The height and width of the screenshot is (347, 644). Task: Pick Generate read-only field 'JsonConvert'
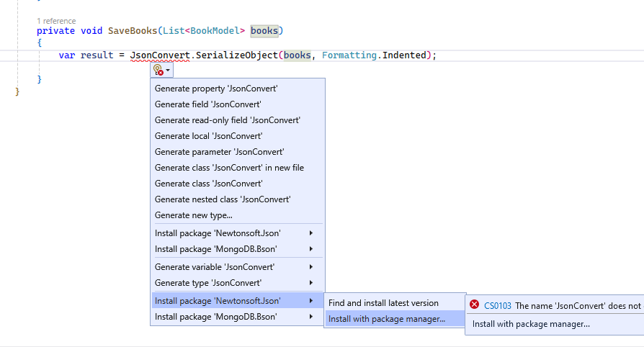pyautogui.click(x=227, y=120)
